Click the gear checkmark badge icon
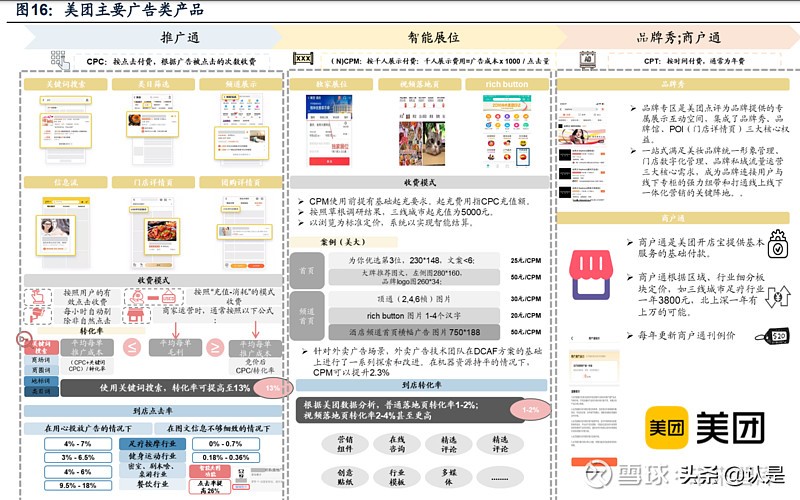800x500 pixels. click(778, 243)
